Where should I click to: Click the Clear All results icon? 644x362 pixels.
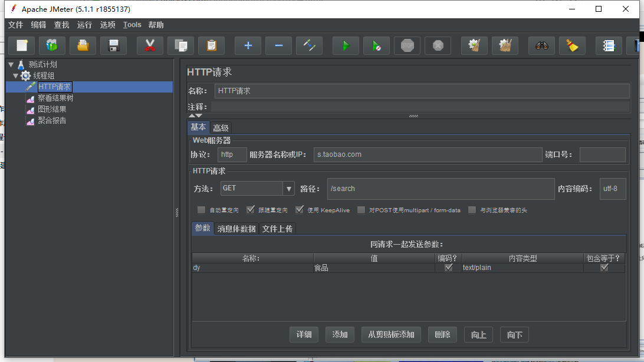pos(505,45)
